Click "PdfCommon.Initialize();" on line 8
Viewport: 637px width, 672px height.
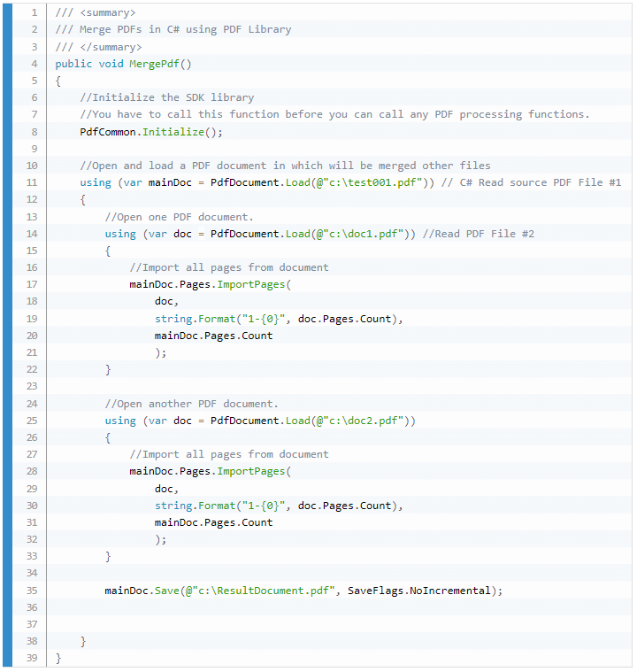[x=151, y=132]
